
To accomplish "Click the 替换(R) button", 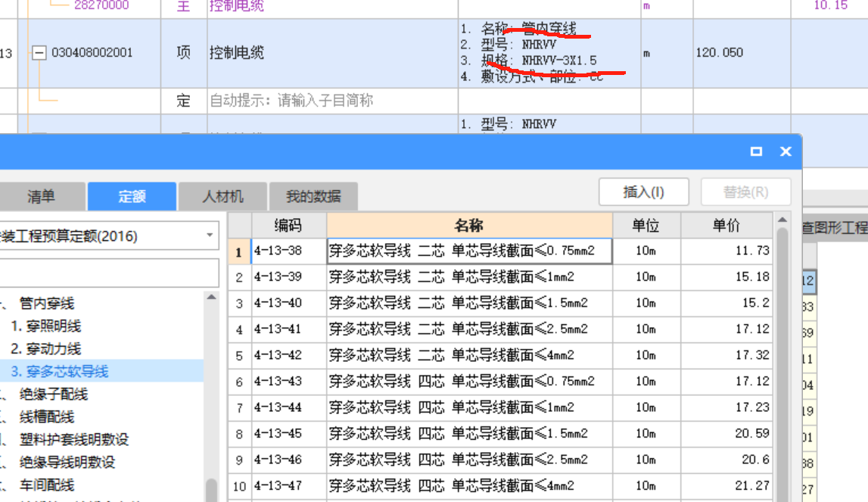I will pyautogui.click(x=745, y=192).
